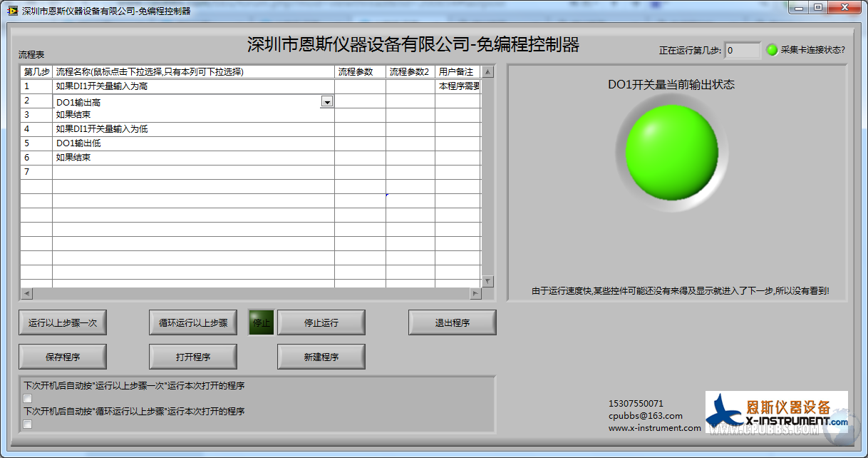
Task: Select row 3 cell 如果结束
Action: click(x=193, y=115)
